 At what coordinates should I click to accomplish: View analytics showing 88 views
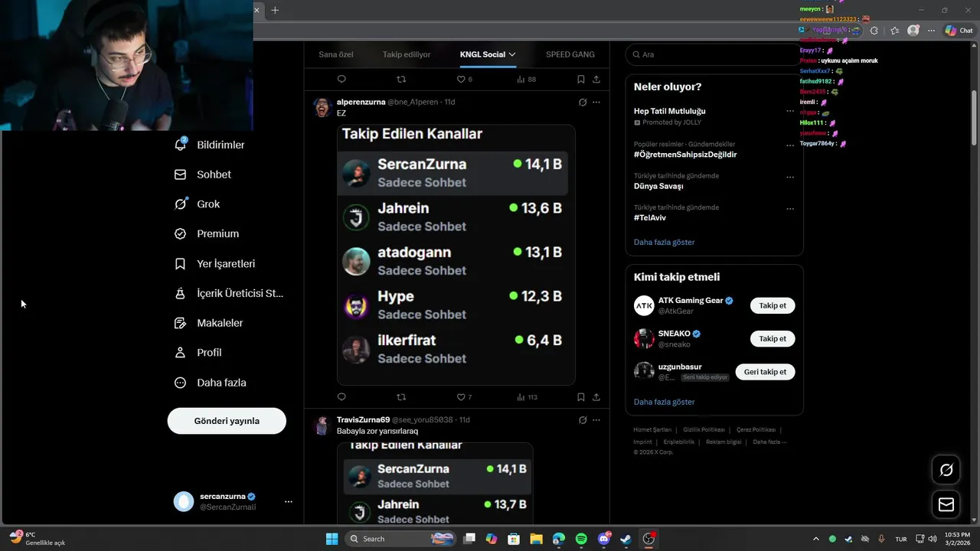tap(526, 79)
